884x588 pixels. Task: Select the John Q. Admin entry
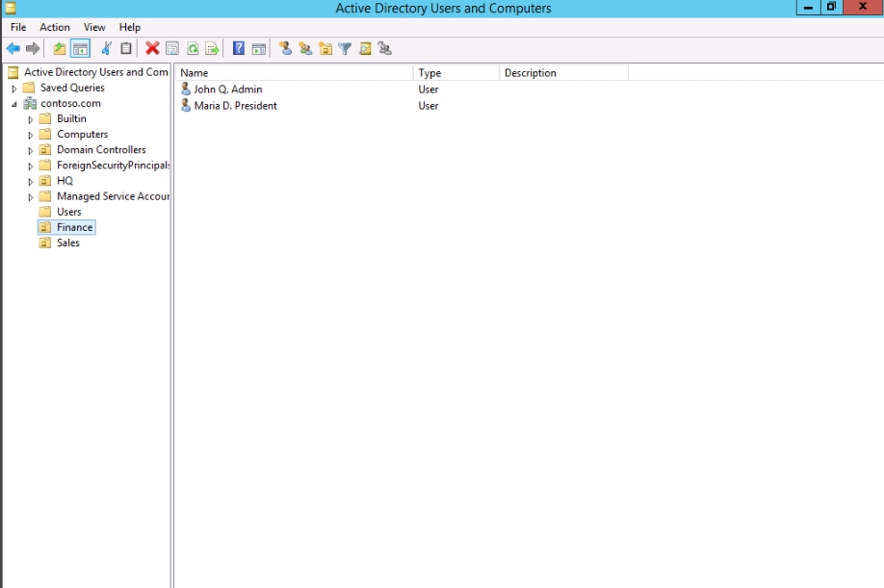point(228,89)
